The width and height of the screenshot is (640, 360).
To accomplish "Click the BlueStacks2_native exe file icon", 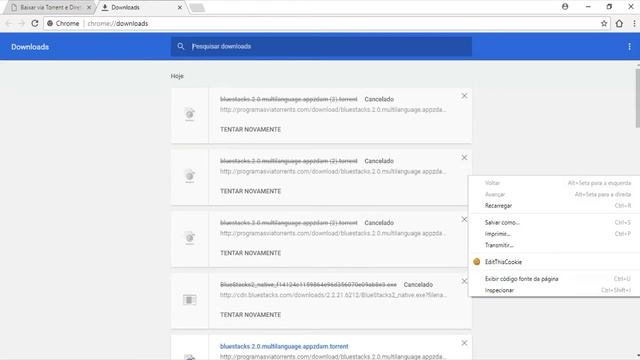I will coord(189,300).
